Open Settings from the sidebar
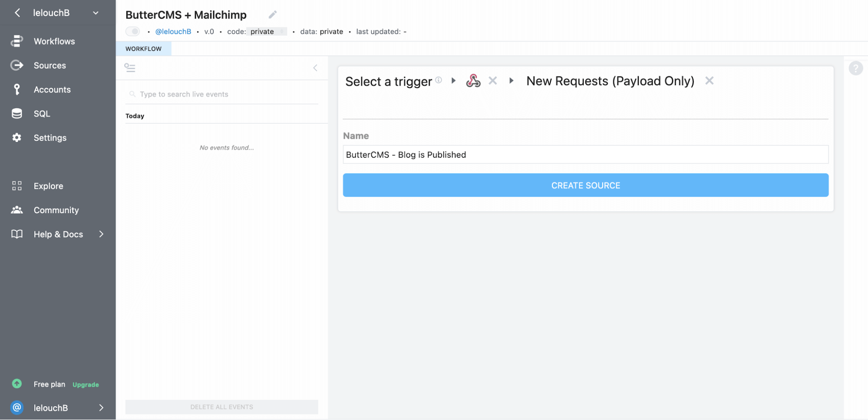The height and width of the screenshot is (420, 868). (50, 138)
